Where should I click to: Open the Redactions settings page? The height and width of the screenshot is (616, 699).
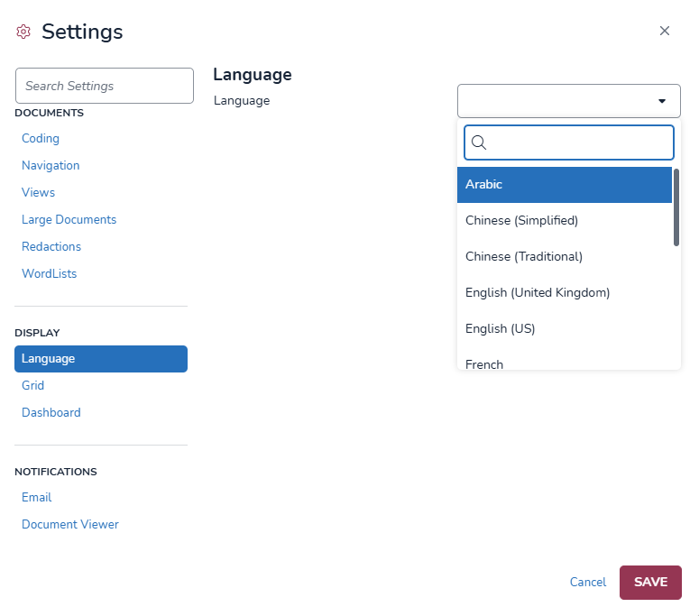pos(51,246)
